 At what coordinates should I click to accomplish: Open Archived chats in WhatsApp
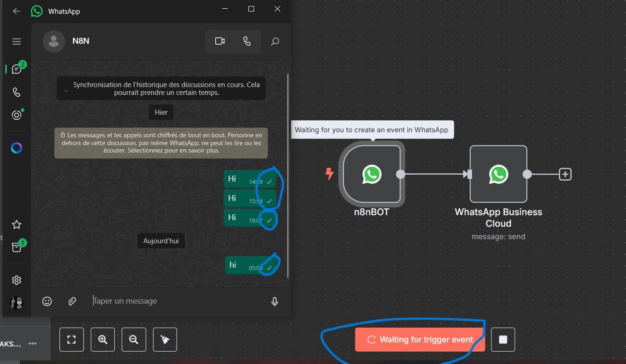16,247
